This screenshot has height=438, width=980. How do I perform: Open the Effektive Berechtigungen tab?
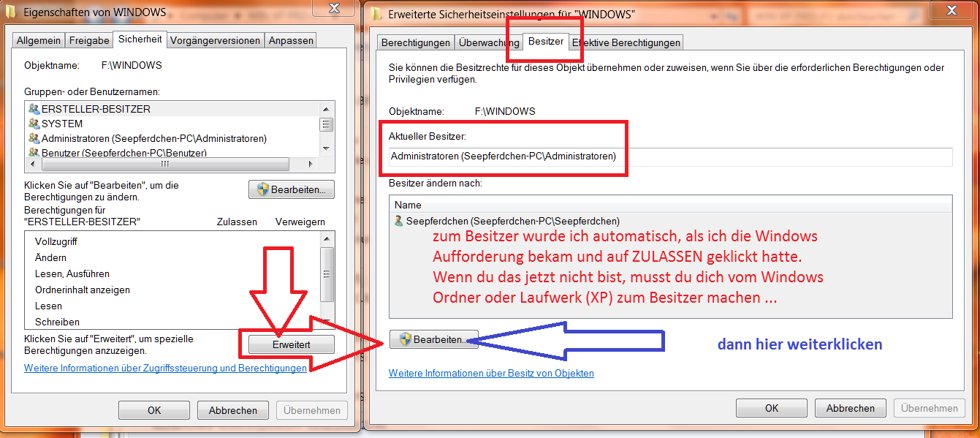[626, 42]
